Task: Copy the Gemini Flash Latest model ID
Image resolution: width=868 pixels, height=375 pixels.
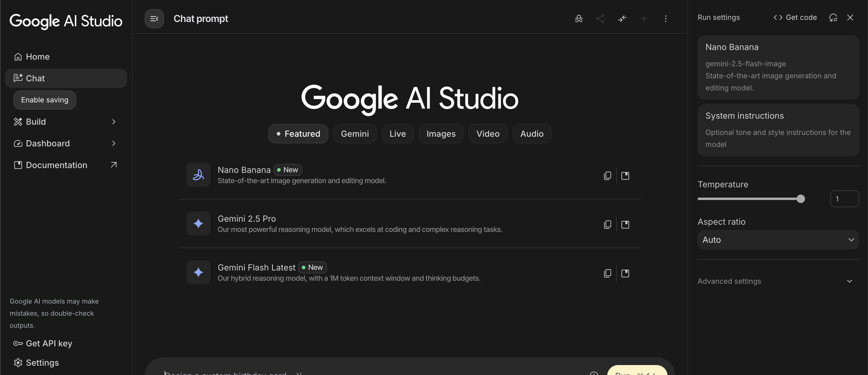Action: [x=607, y=273]
